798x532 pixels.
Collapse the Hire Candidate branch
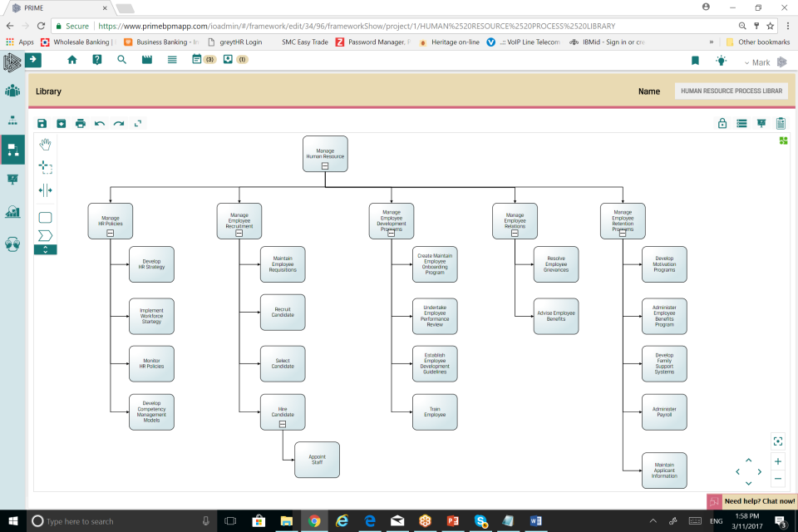(x=282, y=422)
